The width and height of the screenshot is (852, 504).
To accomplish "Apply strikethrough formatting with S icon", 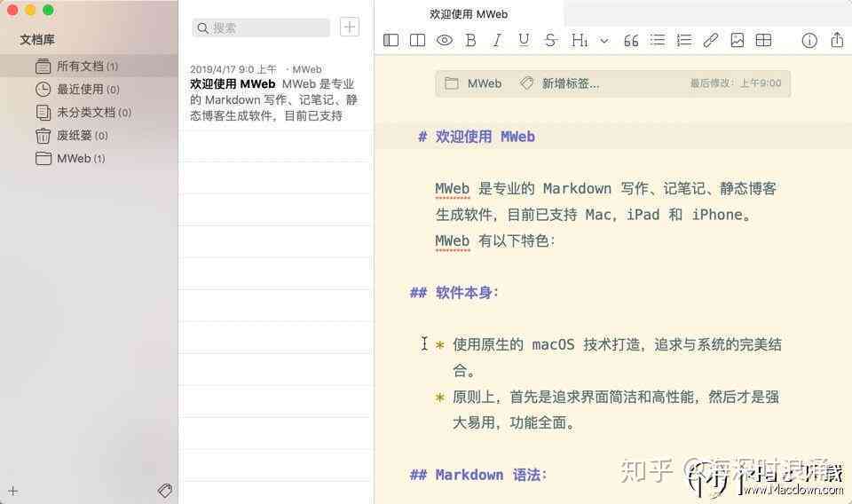I will [550, 40].
